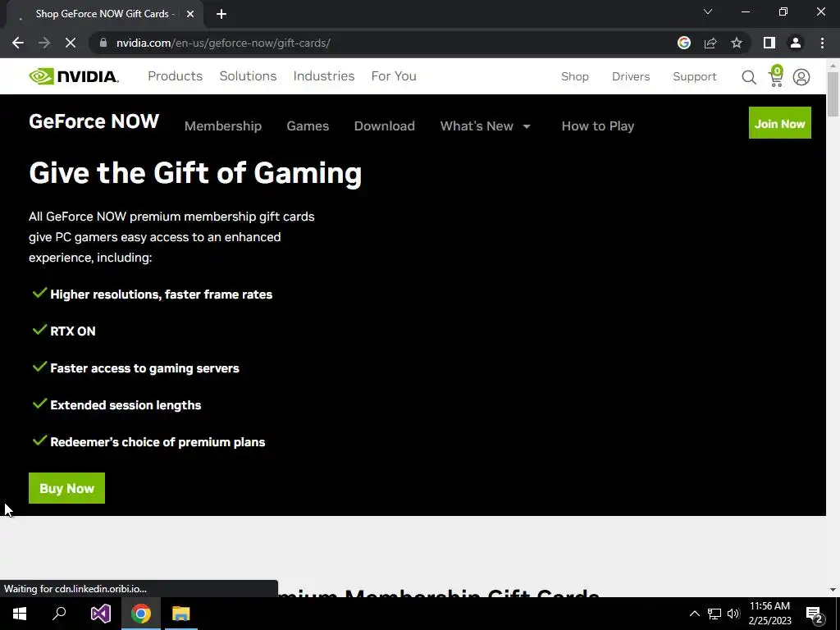This screenshot has width=840, height=630.
Task: Show hidden system tray icons
Action: click(694, 614)
